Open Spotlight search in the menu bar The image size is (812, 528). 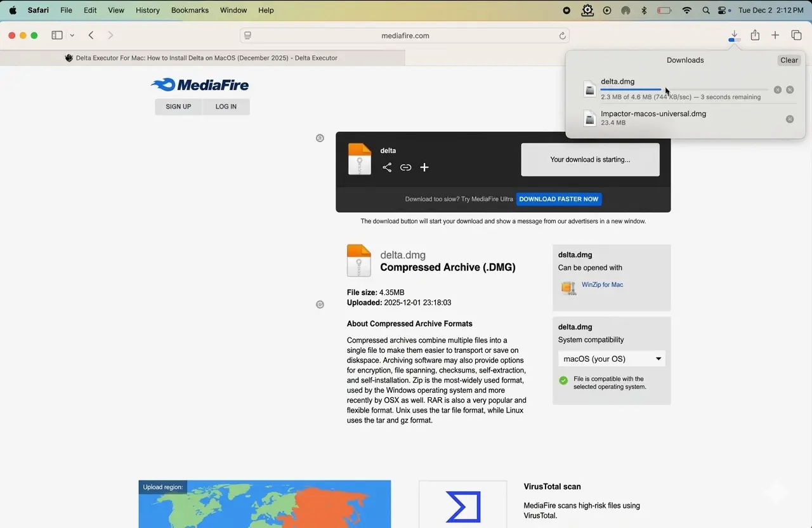[706, 10]
